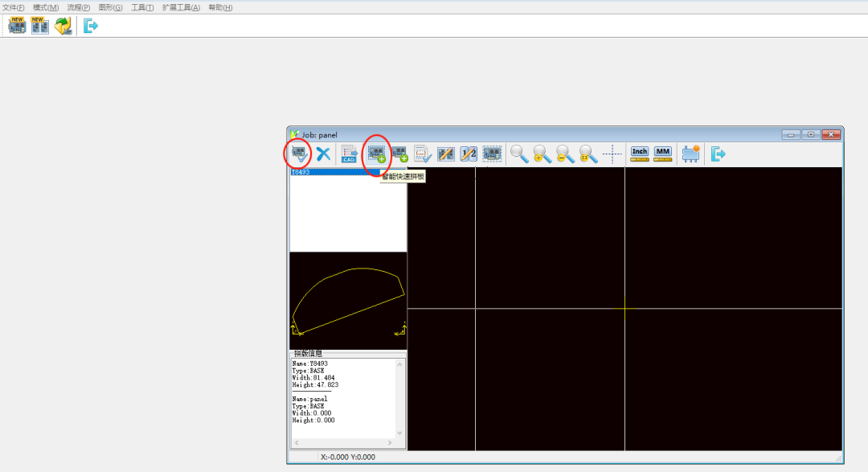Click the dashed crosshair icon
868x472 pixels.
point(612,154)
